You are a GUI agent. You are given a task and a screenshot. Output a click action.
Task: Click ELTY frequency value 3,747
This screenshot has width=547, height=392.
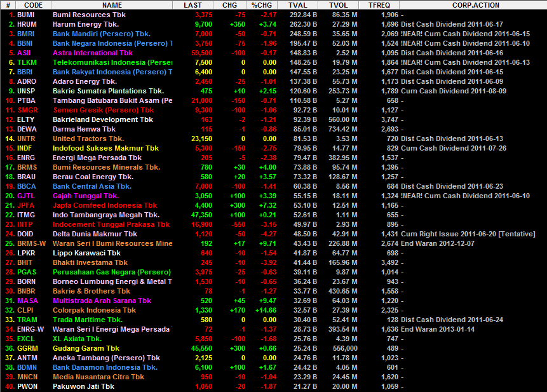pyautogui.click(x=389, y=119)
